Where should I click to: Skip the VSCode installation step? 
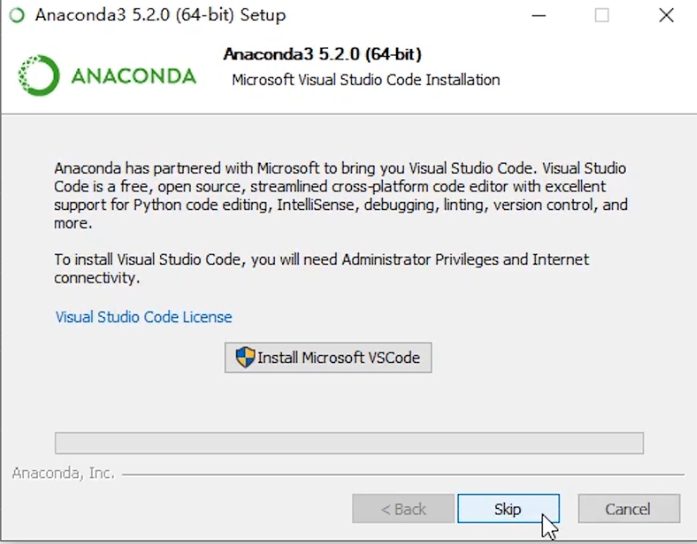point(508,508)
